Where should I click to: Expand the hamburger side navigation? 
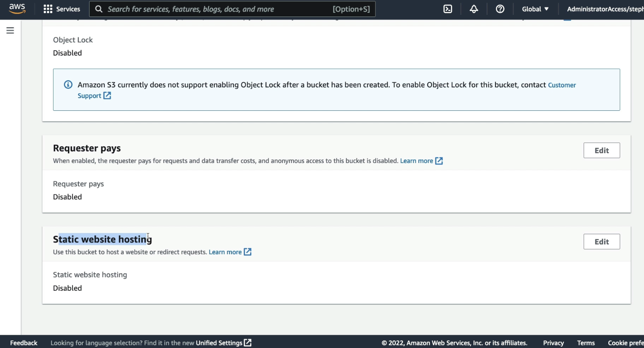10,31
